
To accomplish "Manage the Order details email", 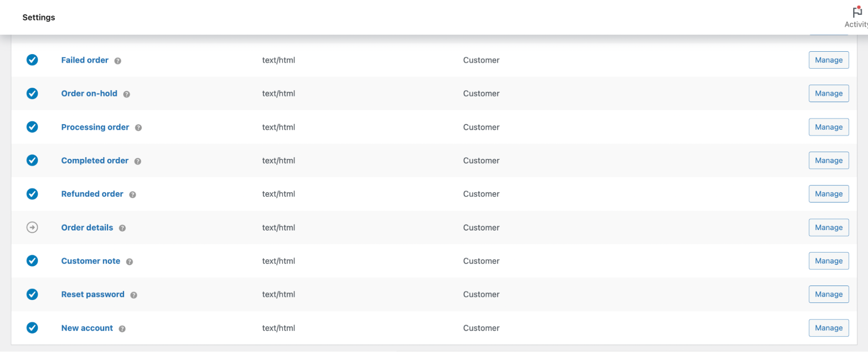I will click(x=828, y=227).
